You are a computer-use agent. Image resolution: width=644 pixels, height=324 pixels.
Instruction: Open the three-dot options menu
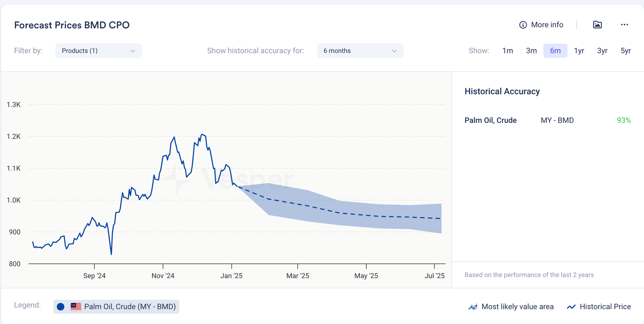624,25
